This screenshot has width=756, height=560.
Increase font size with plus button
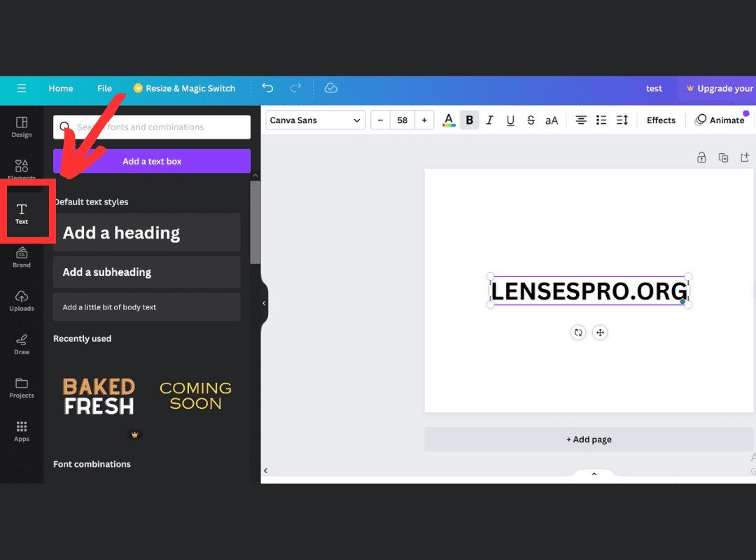point(424,120)
